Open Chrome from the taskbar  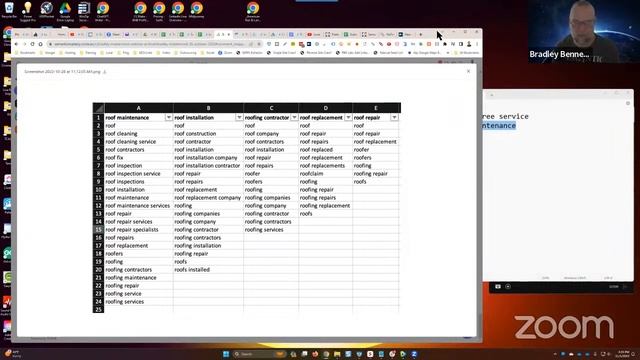pyautogui.click(x=326, y=354)
